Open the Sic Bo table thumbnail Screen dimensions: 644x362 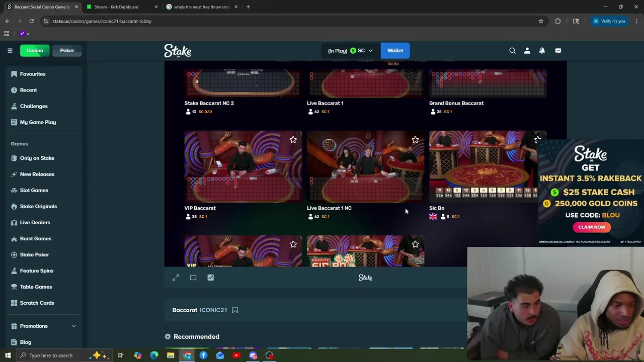(x=483, y=166)
